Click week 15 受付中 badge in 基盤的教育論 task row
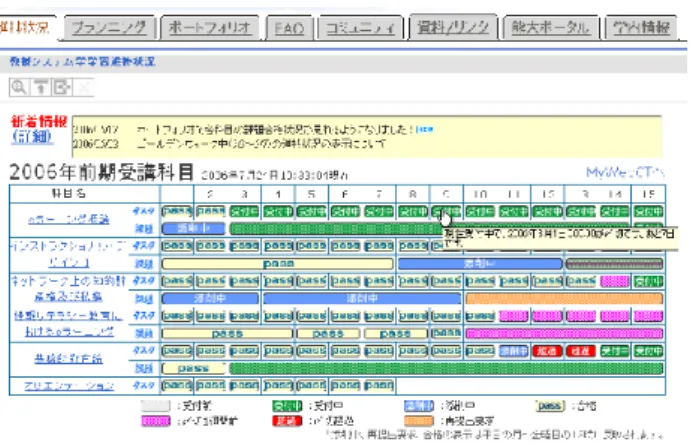Image resolution: width=696 pixels, height=448 pixels. (648, 351)
